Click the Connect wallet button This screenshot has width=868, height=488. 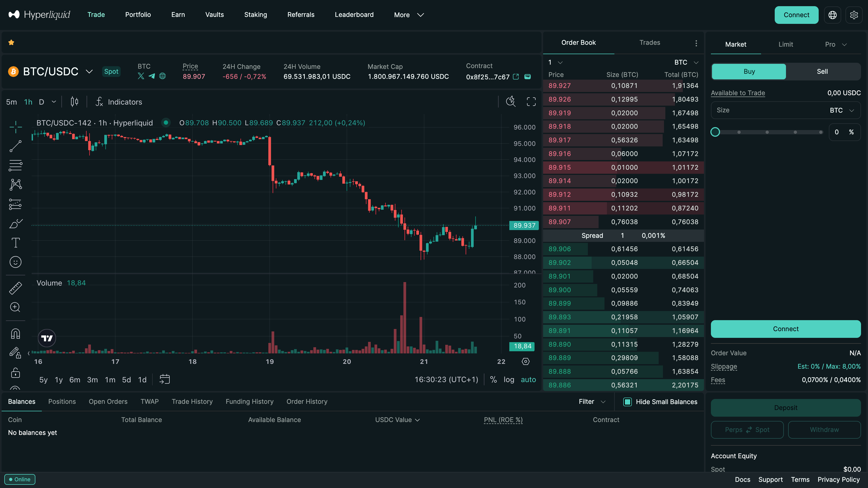point(796,15)
